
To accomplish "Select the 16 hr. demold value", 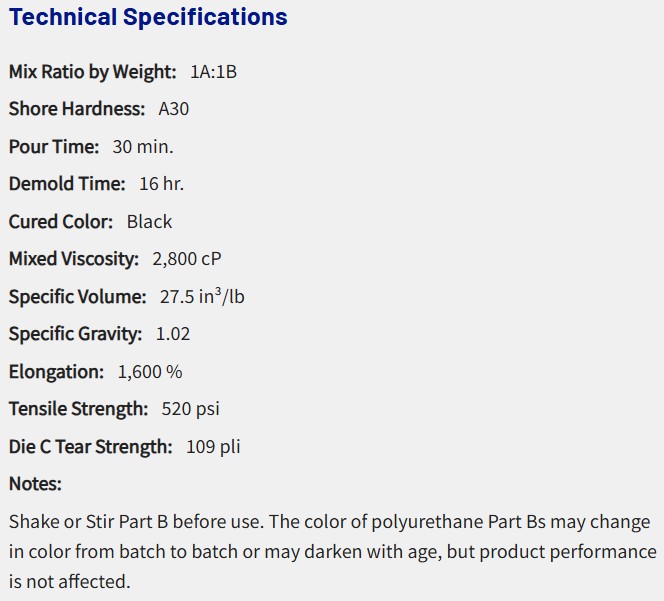I will coord(161,184).
